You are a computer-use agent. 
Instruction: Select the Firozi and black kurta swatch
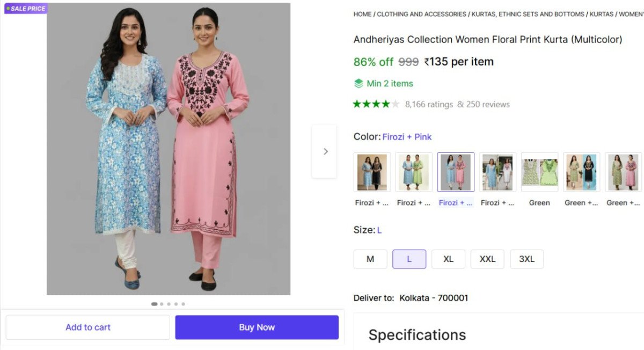click(372, 172)
